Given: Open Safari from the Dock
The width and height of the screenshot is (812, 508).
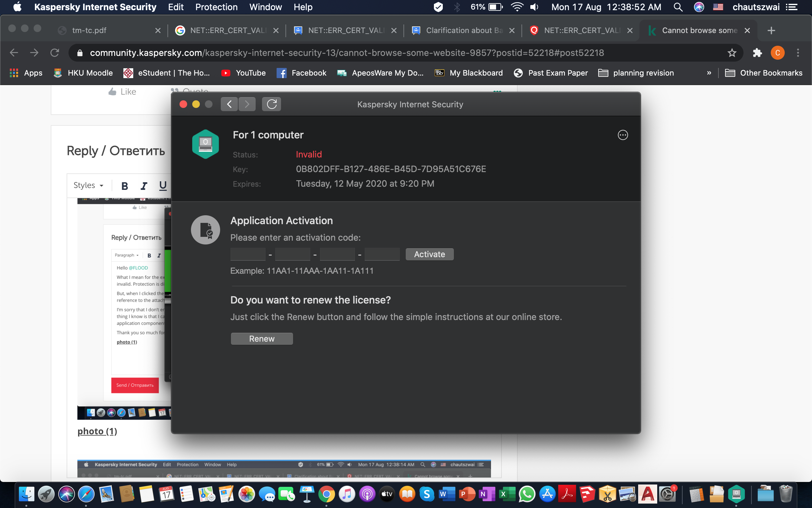Looking at the screenshot, I should 86,494.
